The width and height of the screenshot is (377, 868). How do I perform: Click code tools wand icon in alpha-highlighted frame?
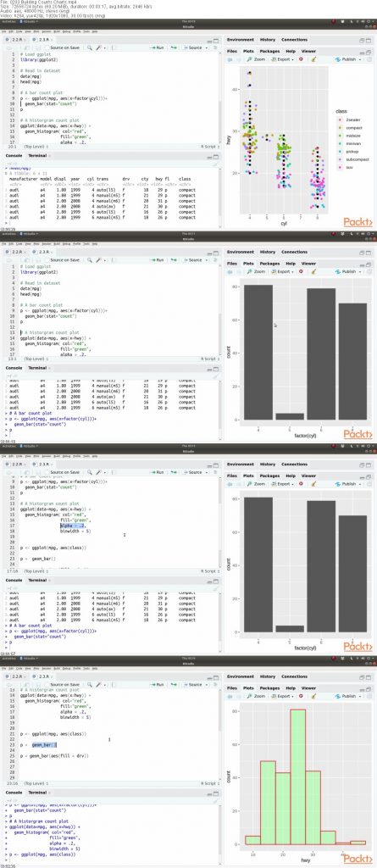98,472
